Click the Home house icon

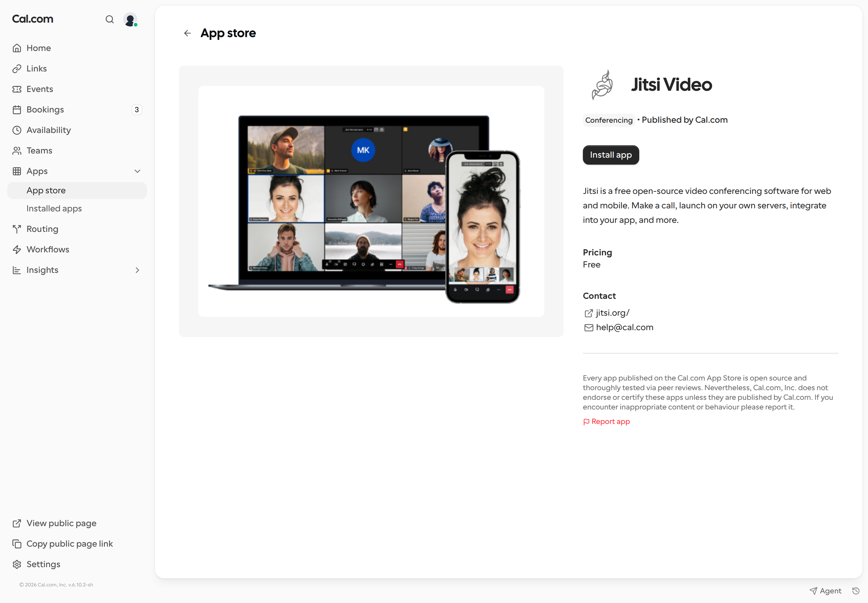point(17,48)
